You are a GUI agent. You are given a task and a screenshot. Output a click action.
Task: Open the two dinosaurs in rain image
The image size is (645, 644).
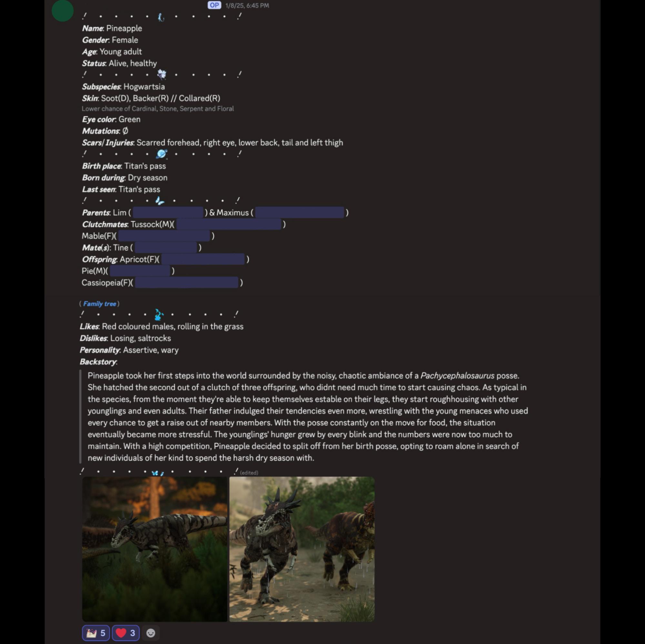302,549
